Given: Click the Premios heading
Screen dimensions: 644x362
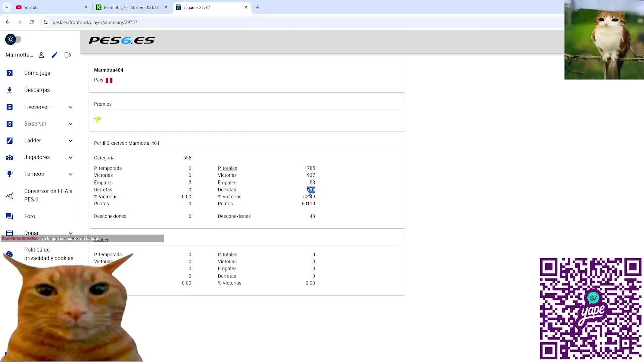Looking at the screenshot, I should 103,104.
